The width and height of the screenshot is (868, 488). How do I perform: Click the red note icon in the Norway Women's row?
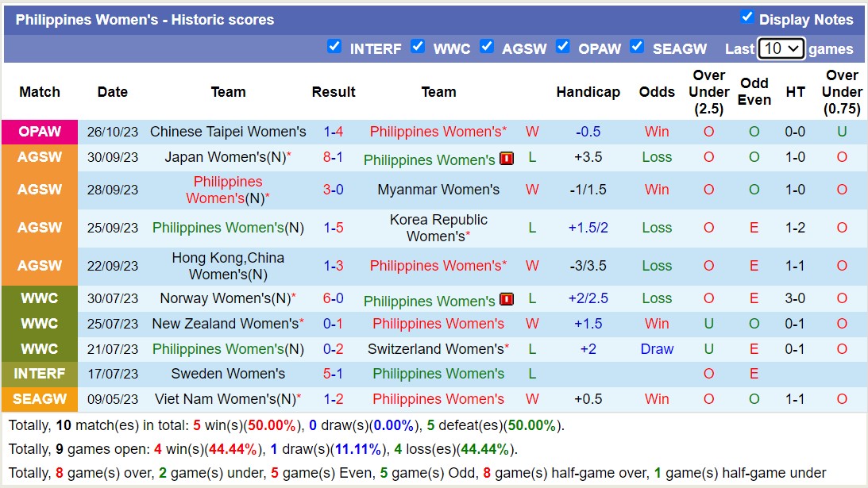point(506,299)
